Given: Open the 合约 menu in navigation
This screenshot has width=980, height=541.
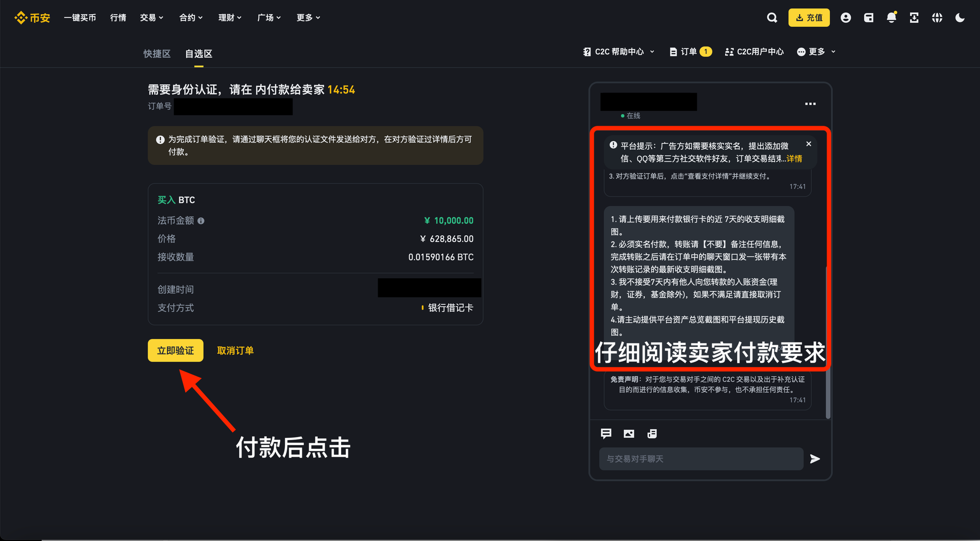Looking at the screenshot, I should pyautogui.click(x=190, y=18).
